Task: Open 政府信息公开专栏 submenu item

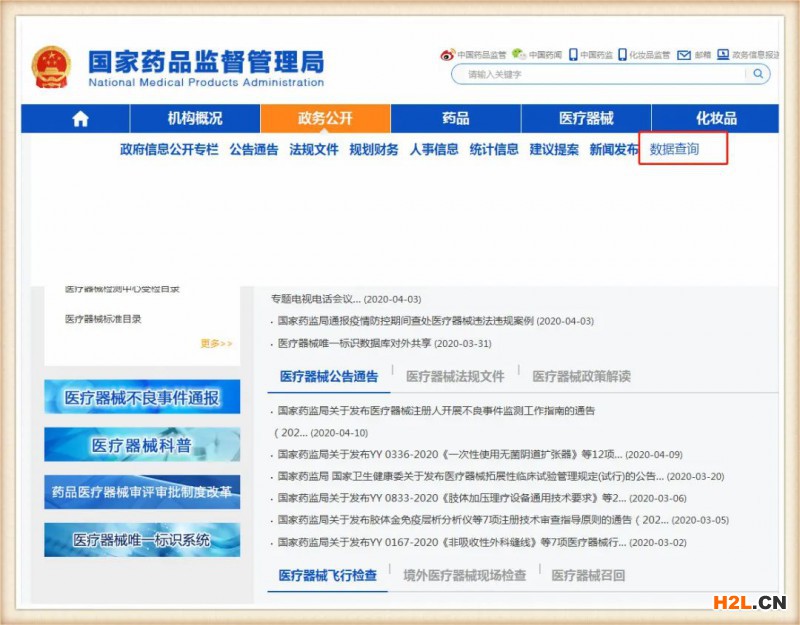Action: (x=169, y=149)
